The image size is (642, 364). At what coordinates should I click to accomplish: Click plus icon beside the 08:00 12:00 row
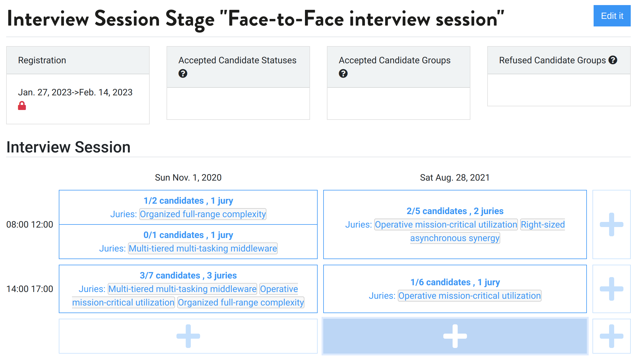point(611,224)
